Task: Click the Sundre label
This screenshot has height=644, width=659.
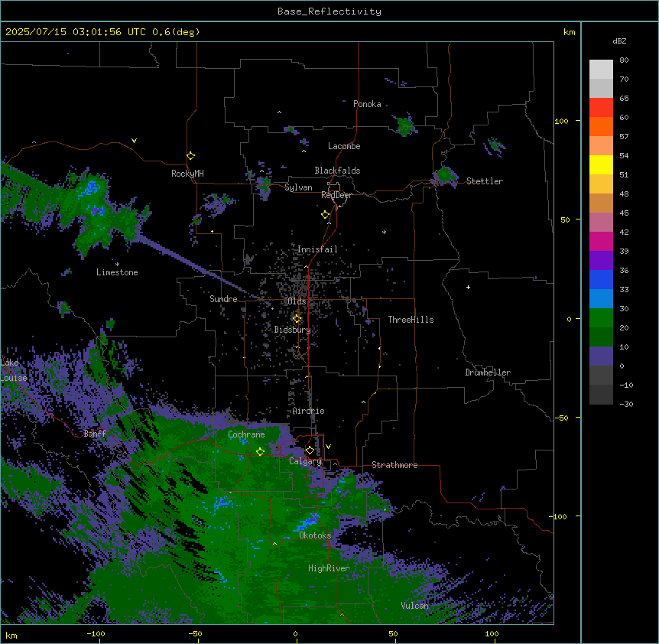Action: click(x=223, y=299)
